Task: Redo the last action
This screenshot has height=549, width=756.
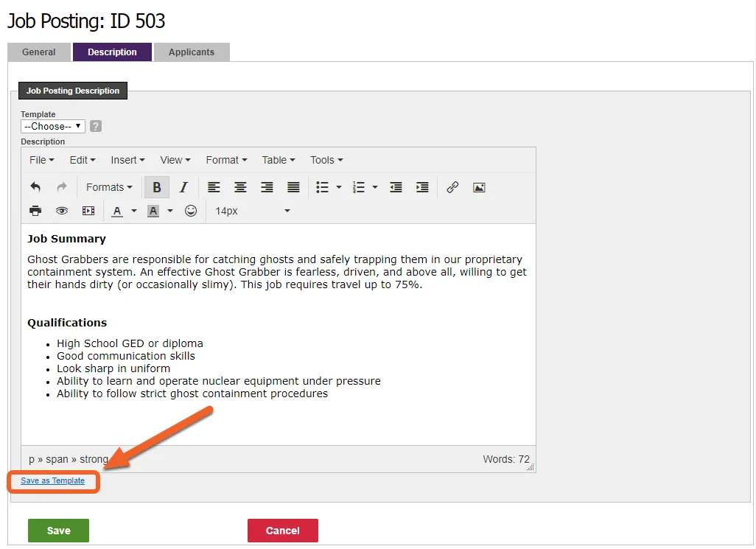Action: pos(62,187)
